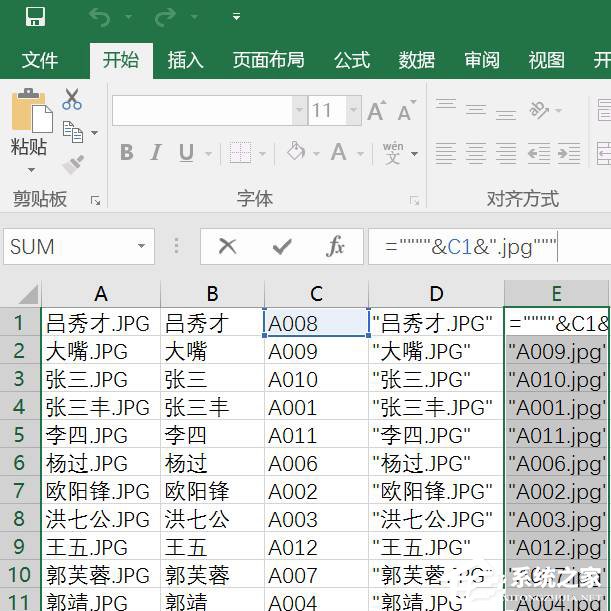The height and width of the screenshot is (611, 611).
Task: Click the font name input box
Action: (x=202, y=111)
